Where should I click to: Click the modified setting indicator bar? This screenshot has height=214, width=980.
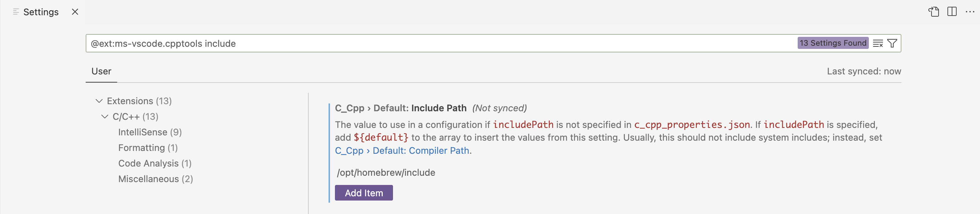tap(330, 152)
